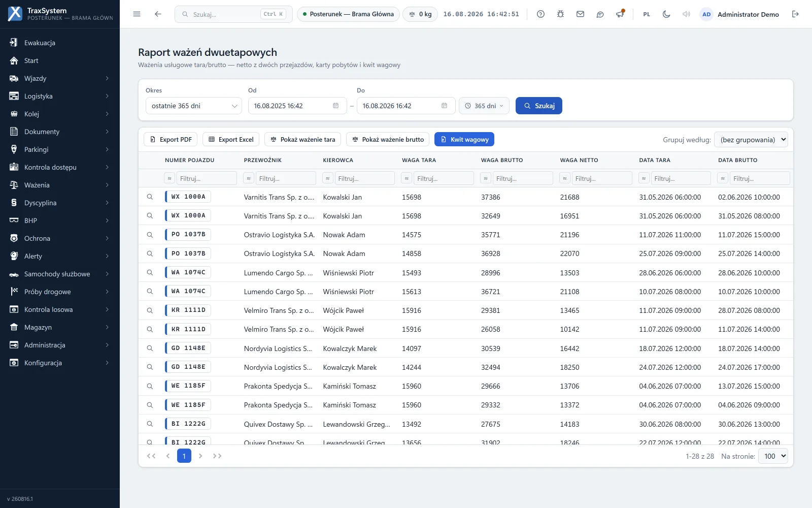
Task: Expand the Wjazdy sidebar menu
Action: (60, 78)
